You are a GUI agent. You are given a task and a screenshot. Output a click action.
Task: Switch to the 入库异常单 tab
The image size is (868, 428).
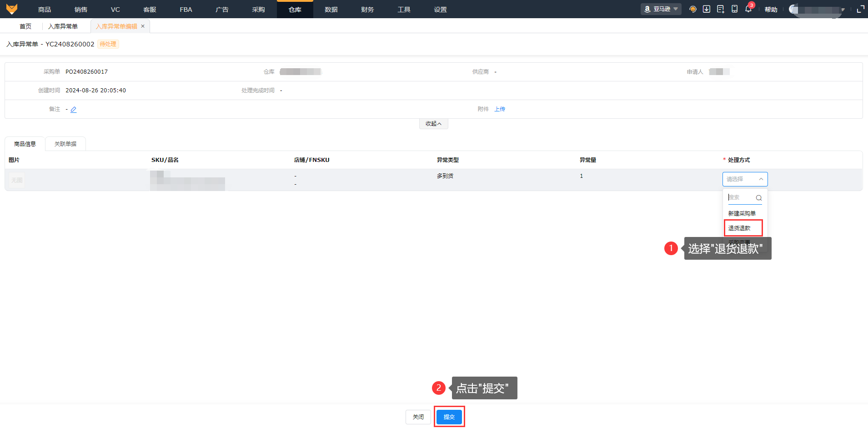pyautogui.click(x=63, y=26)
